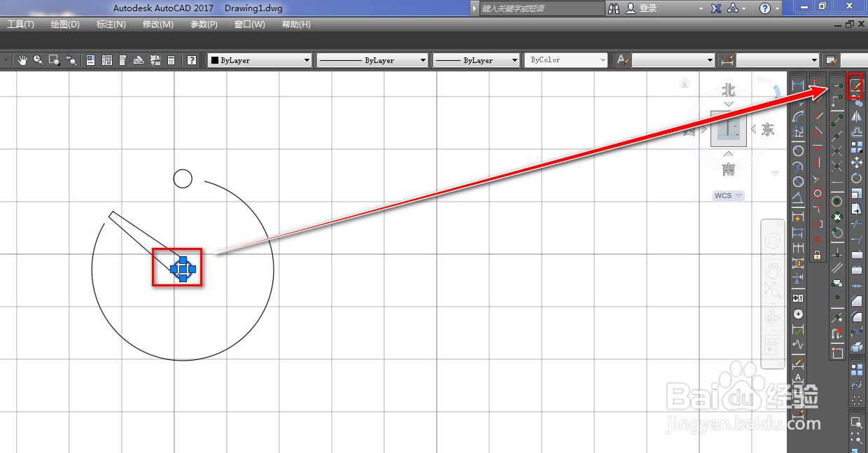Click the Zoom Window icon in Zoom toolbar
Viewport: 868px width, 453px height.
[856, 422]
